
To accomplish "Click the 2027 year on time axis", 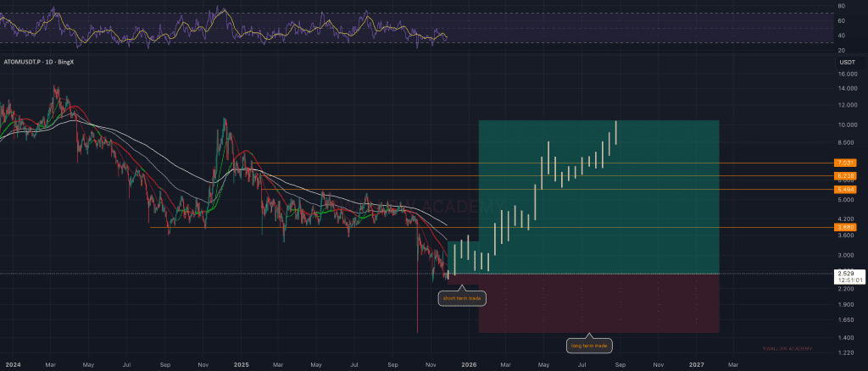I will click(x=696, y=363).
